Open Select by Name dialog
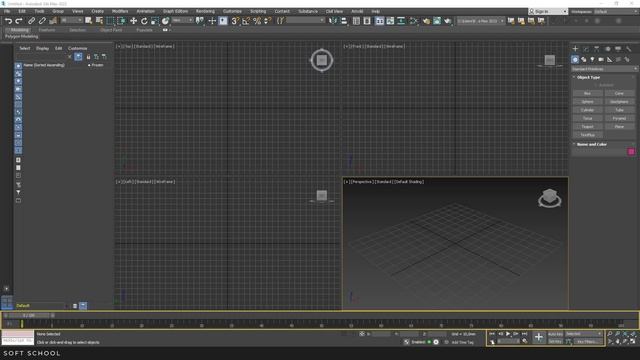Viewport: 640px width, 360px height. point(99,21)
